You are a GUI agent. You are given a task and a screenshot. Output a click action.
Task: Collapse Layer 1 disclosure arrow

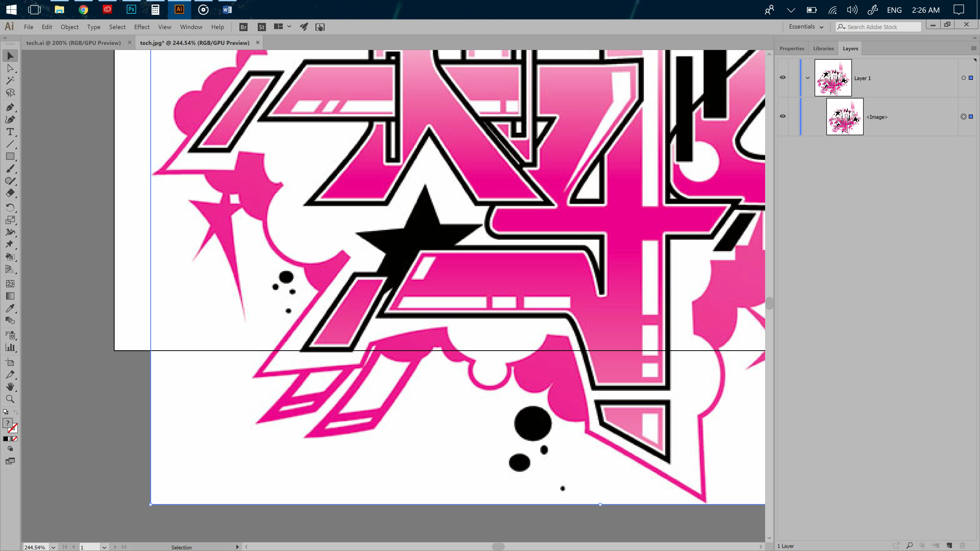[x=808, y=78]
